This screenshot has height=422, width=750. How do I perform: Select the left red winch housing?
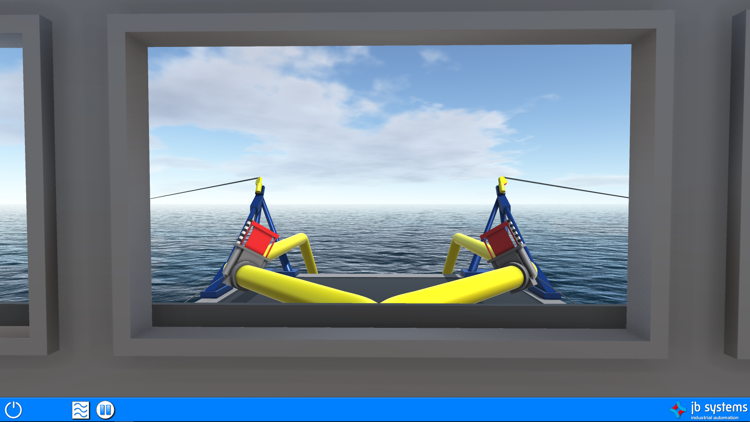[x=262, y=240]
